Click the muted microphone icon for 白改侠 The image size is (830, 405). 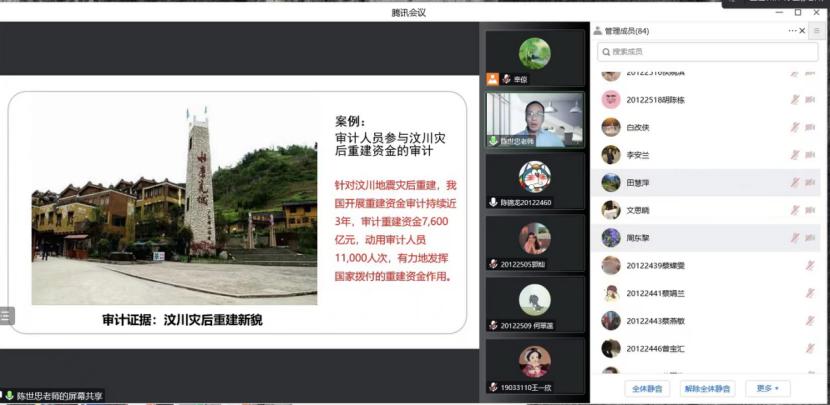[x=795, y=127]
